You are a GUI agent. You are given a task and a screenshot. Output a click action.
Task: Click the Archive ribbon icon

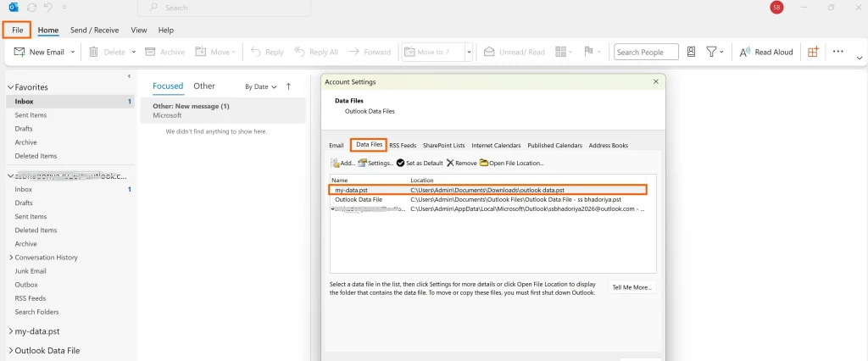coord(149,52)
